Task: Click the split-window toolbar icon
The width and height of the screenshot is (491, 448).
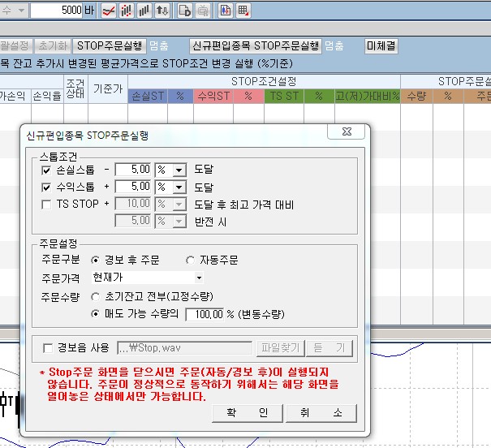Action: [x=225, y=11]
